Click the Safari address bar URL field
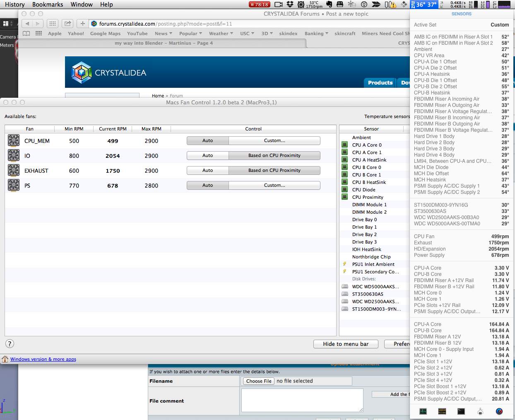Image resolution: width=515 pixels, height=420 pixels. point(248,24)
